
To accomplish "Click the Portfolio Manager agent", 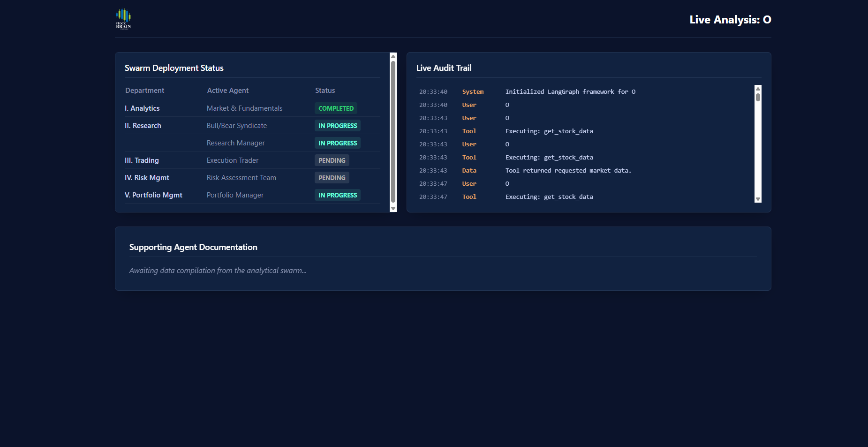I will pos(235,195).
